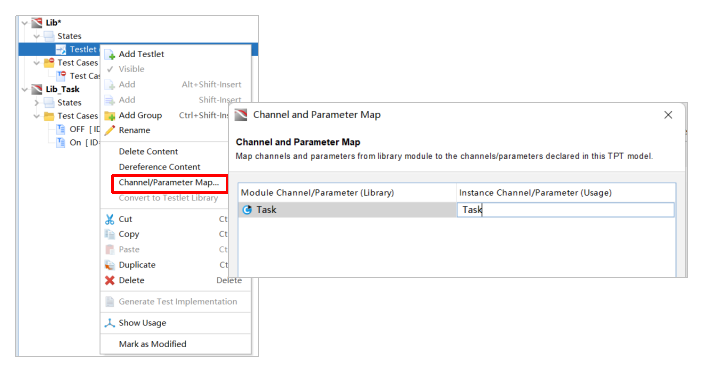
Task: Click the Show Usage icon
Action: [110, 323]
